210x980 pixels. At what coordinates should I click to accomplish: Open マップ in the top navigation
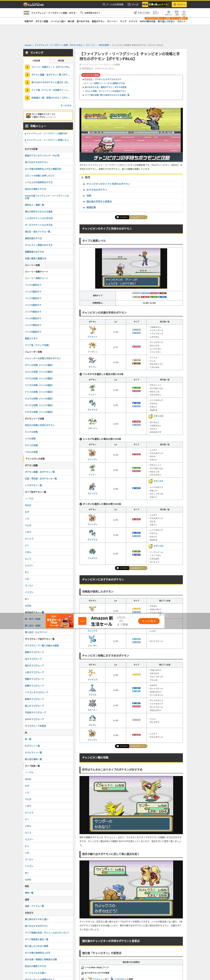coord(123,21)
